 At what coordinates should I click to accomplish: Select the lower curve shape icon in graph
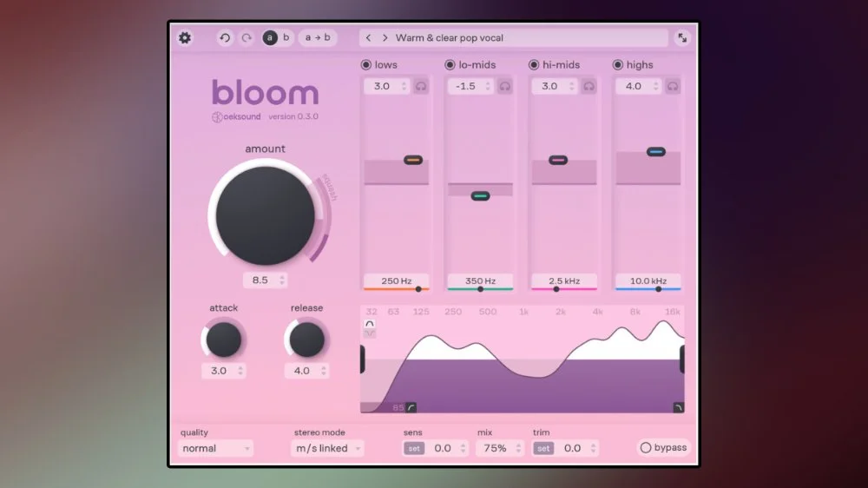(x=370, y=333)
